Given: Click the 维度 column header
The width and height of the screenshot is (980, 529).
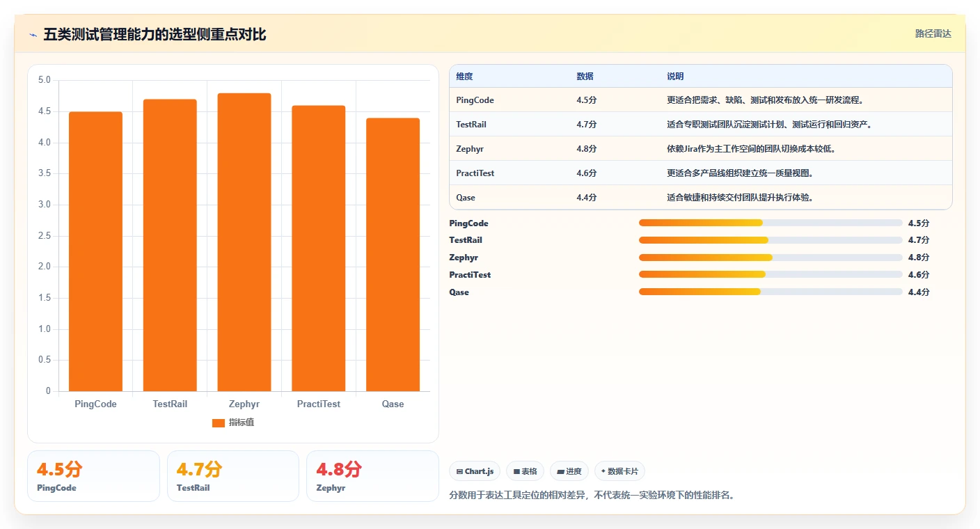Looking at the screenshot, I should (464, 76).
